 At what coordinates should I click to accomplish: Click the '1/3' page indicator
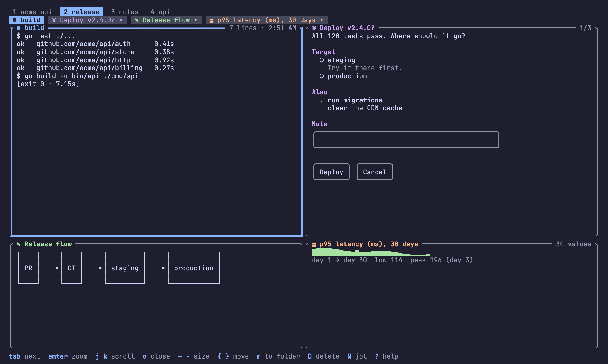click(x=585, y=28)
